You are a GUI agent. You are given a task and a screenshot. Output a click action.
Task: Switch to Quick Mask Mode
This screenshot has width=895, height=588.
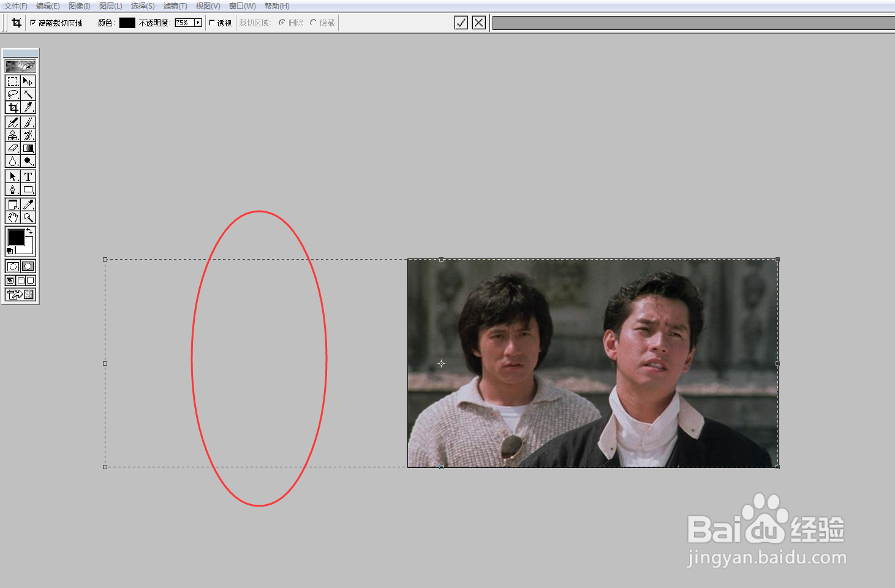(28, 266)
